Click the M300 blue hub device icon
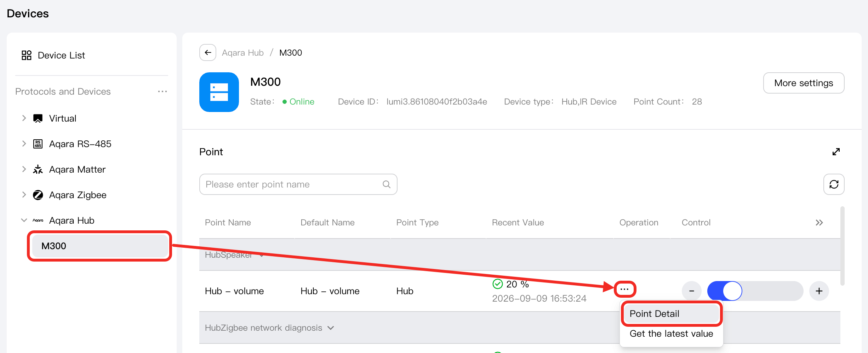The image size is (868, 353). (x=219, y=92)
